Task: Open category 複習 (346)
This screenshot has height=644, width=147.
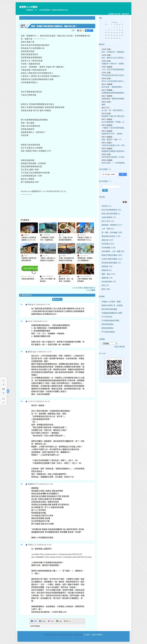Action: pos(106,289)
